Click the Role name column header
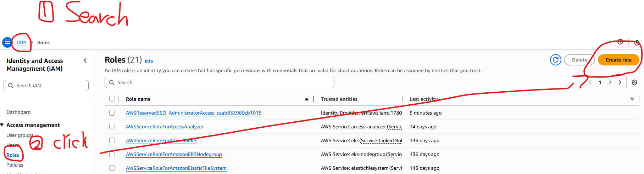This screenshot has height=174, width=644. click(138, 99)
